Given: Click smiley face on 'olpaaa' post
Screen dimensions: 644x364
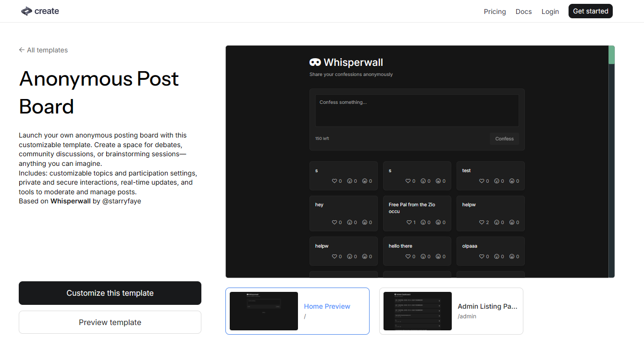Looking at the screenshot, I should coord(512,257).
